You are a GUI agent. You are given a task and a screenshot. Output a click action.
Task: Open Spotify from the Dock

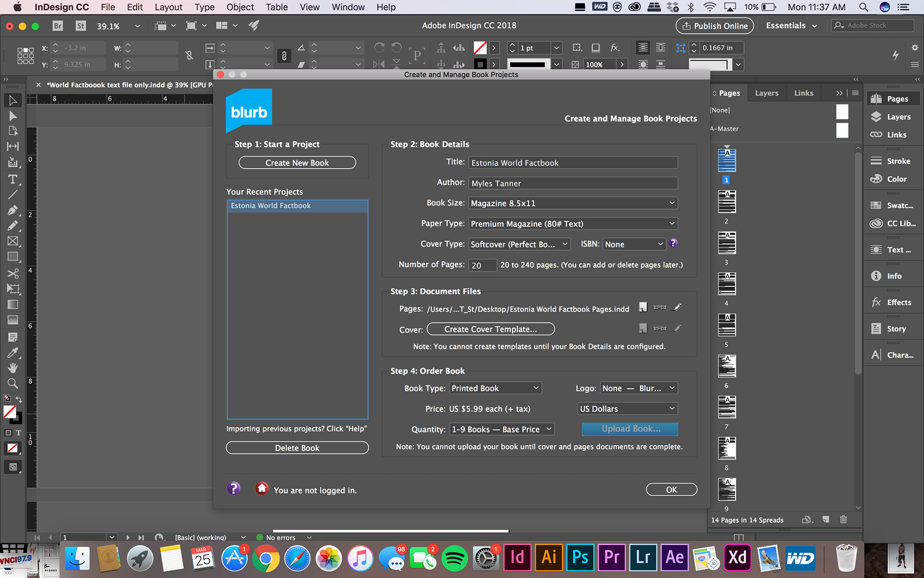click(454, 559)
